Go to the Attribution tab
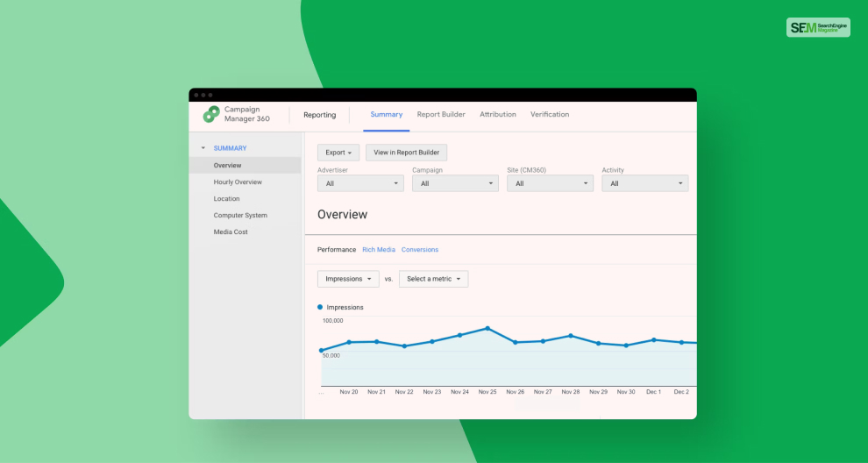Viewport: 868px width, 463px height. [x=498, y=115]
